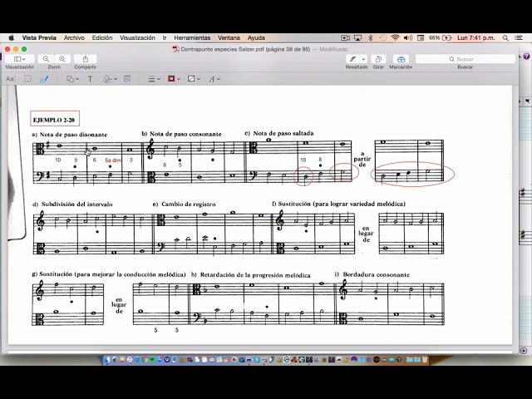Open the signature tool dropdown
532x399 pixels.
[110, 79]
